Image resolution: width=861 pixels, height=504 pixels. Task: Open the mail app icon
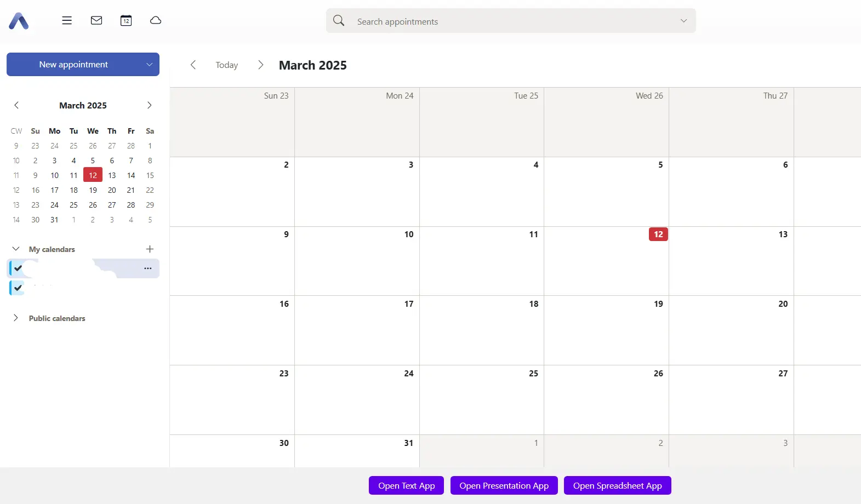[96, 20]
